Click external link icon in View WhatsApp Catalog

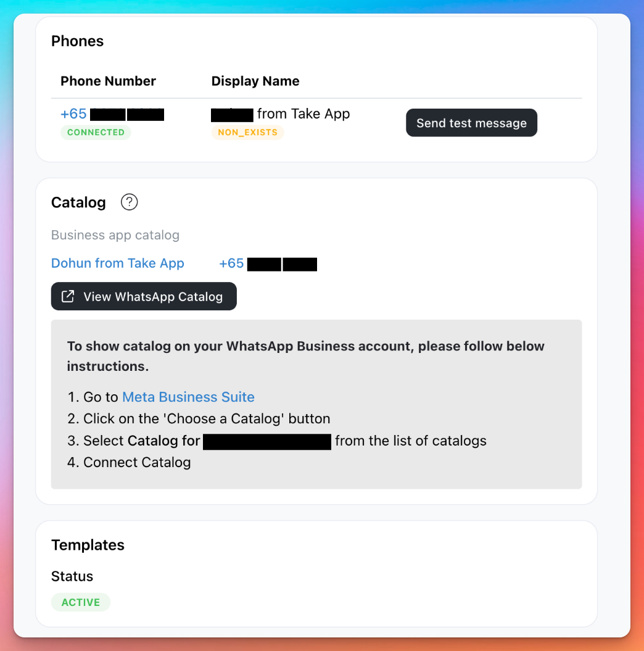point(68,296)
